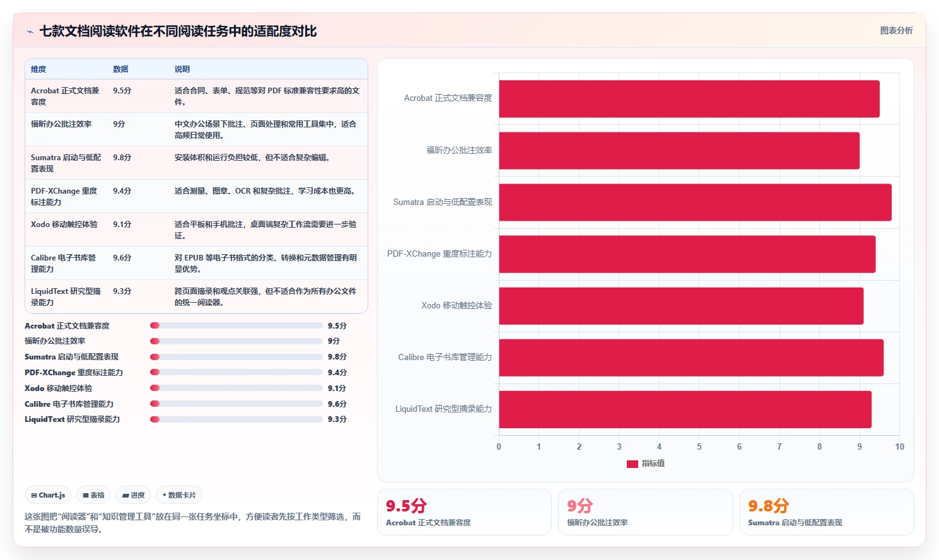
Task: Click the chart title '七款文档阅读软件…适配度对比'
Action: click(x=178, y=32)
